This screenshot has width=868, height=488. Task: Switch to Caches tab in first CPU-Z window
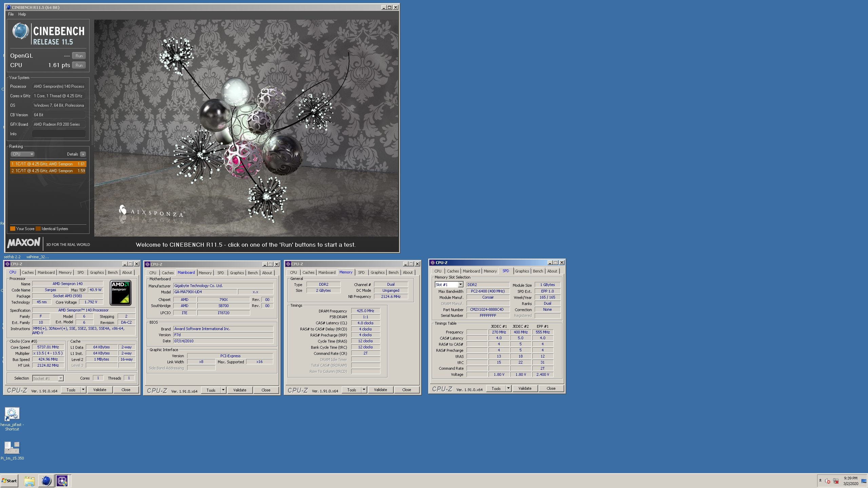pyautogui.click(x=28, y=272)
